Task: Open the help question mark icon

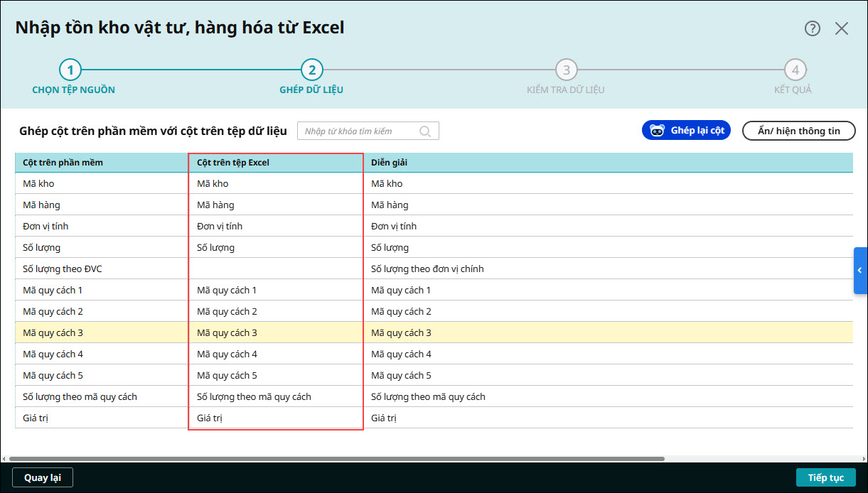Action: [813, 28]
